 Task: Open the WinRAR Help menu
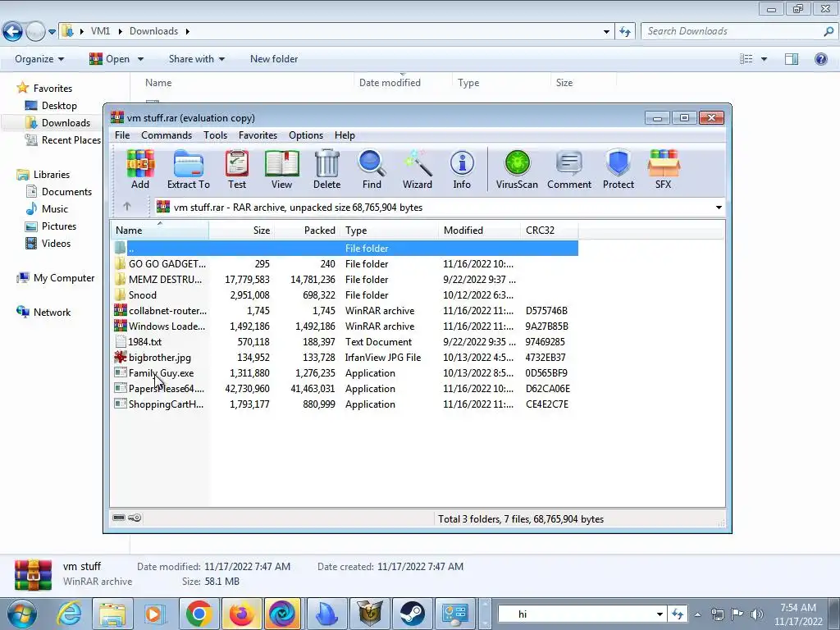pyautogui.click(x=345, y=135)
